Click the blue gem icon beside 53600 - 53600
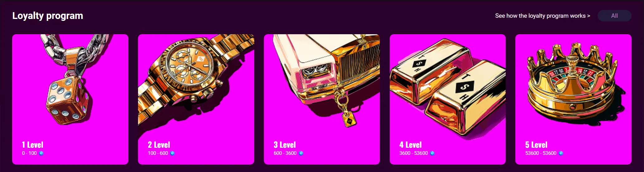 point(561,153)
